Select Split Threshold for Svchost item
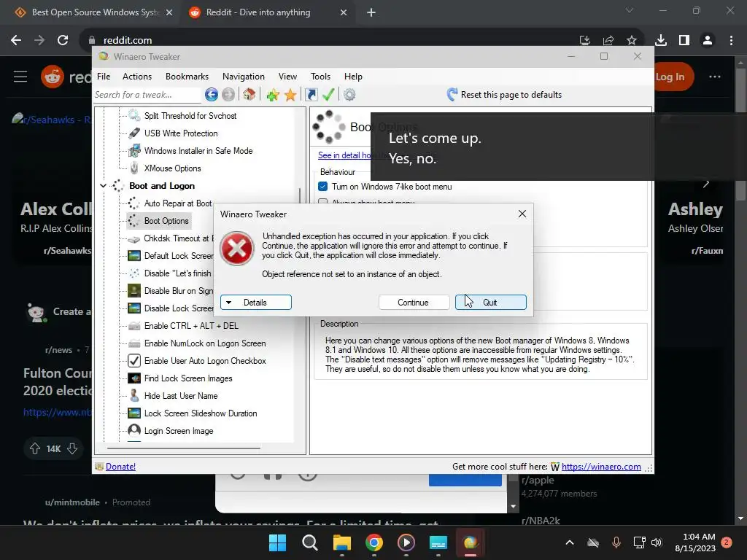The height and width of the screenshot is (560, 747). point(190,116)
